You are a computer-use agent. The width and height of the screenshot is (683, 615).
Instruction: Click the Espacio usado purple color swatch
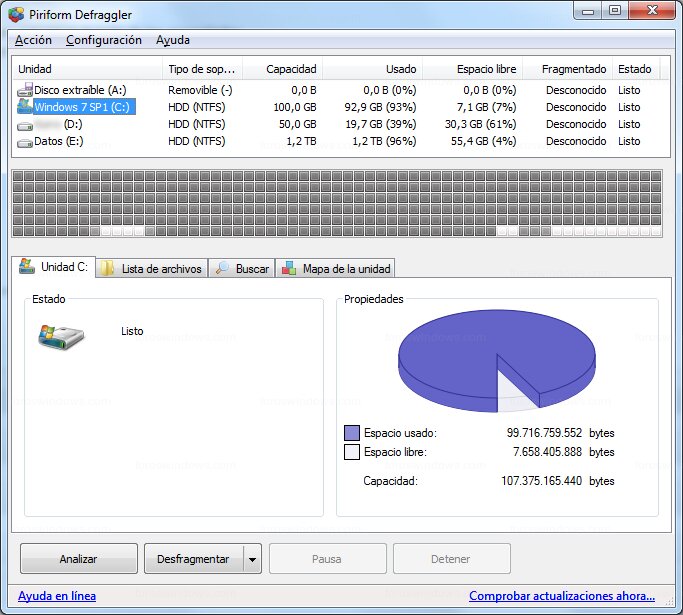tap(352, 433)
